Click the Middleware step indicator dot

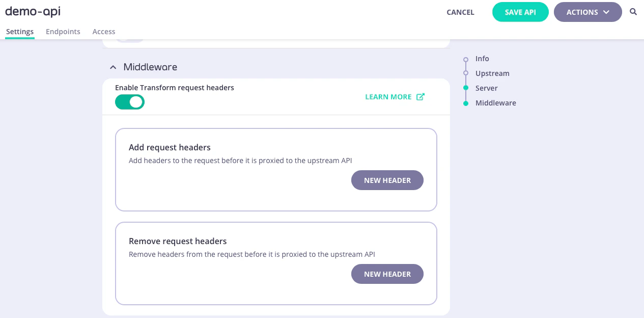(466, 103)
